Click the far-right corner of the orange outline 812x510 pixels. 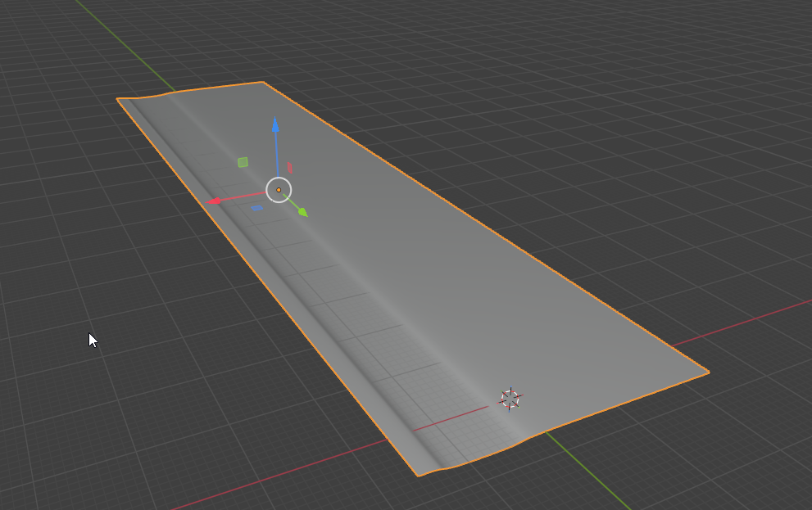pos(708,372)
